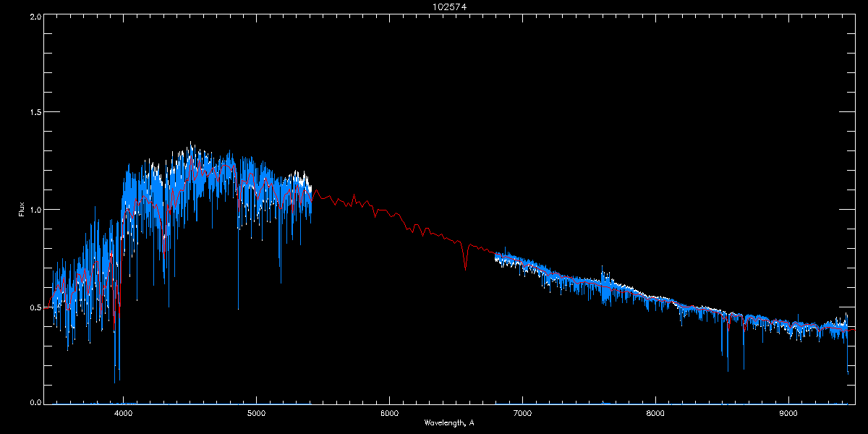
Task: Click the 4000 wavelength tick label
Action: click(x=124, y=414)
